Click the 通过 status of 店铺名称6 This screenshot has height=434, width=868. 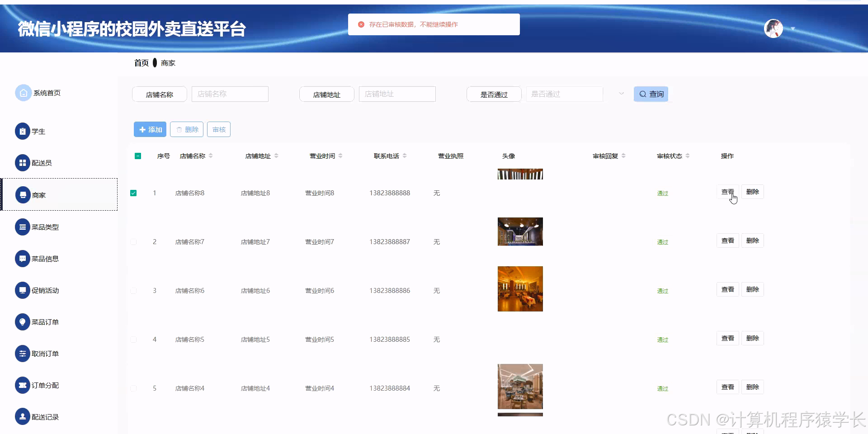point(663,291)
